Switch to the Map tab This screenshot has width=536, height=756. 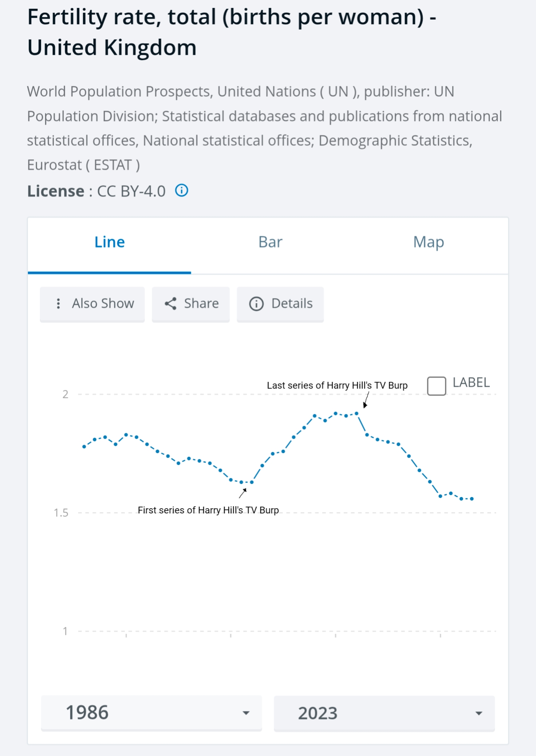(428, 242)
